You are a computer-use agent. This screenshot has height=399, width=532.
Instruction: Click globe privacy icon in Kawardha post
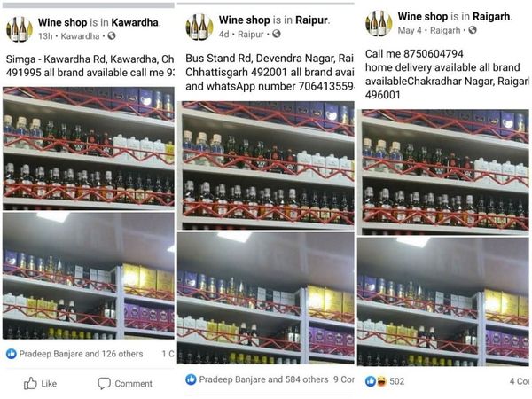112,35
